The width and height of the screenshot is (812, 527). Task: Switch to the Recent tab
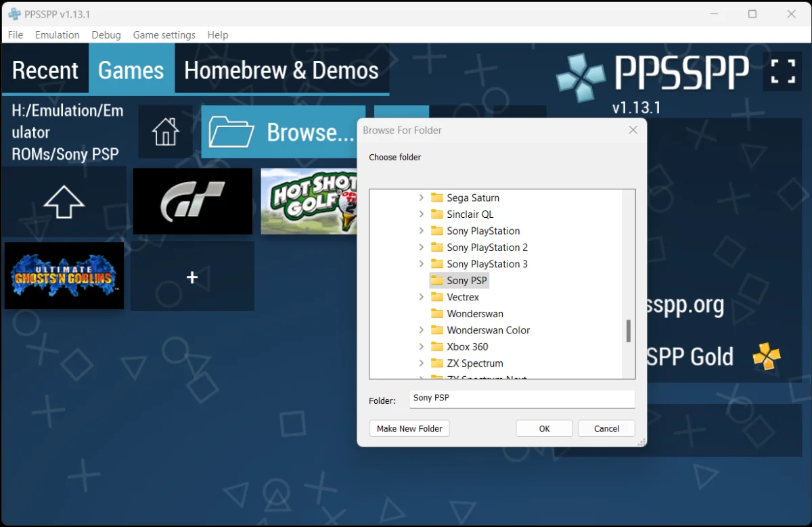pyautogui.click(x=45, y=70)
